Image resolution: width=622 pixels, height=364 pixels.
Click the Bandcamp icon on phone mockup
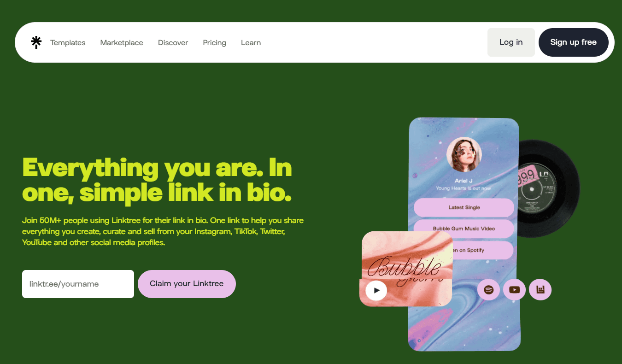tap(540, 290)
